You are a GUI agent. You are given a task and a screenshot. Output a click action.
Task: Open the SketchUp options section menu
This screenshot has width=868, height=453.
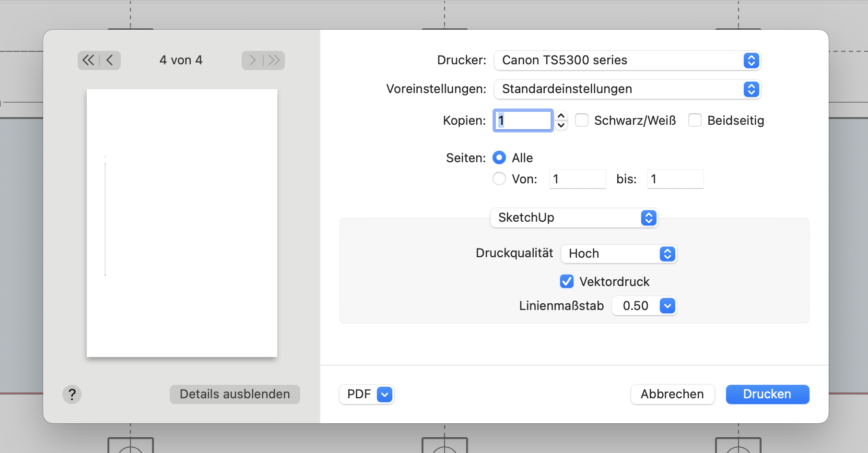pyautogui.click(x=574, y=218)
